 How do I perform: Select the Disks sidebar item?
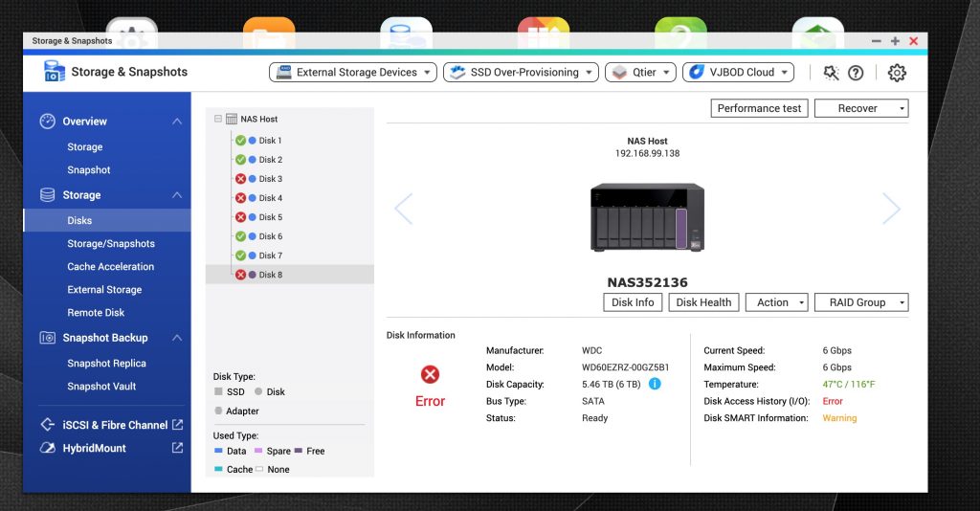click(x=107, y=220)
